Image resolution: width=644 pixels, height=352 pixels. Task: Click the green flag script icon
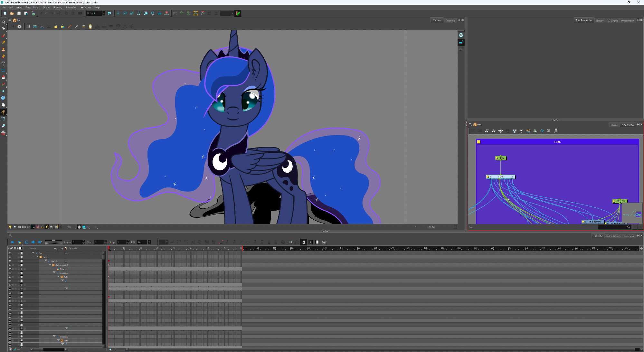click(x=238, y=13)
